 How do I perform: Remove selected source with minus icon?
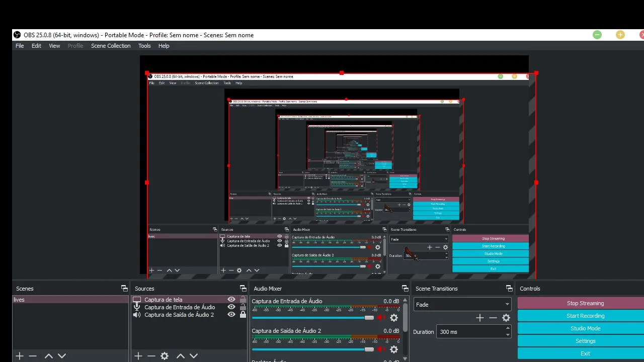tap(151, 356)
